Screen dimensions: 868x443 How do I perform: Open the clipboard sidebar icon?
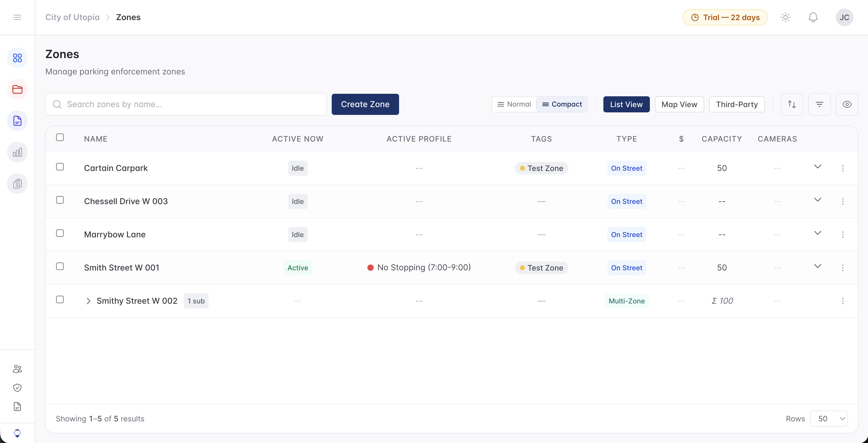17,184
